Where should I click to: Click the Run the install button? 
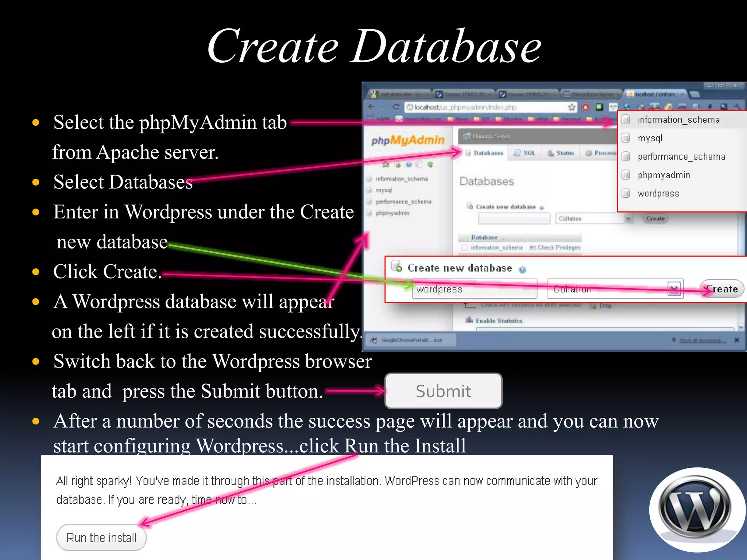point(101,537)
